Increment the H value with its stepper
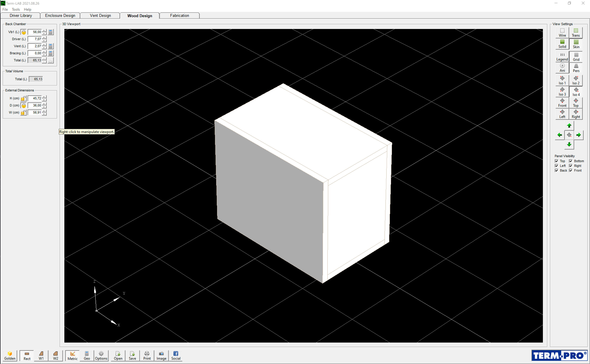The height and width of the screenshot is (364, 590). click(44, 97)
